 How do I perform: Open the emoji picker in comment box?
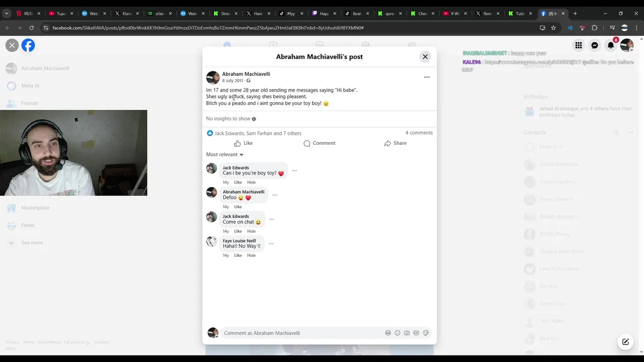click(397, 333)
